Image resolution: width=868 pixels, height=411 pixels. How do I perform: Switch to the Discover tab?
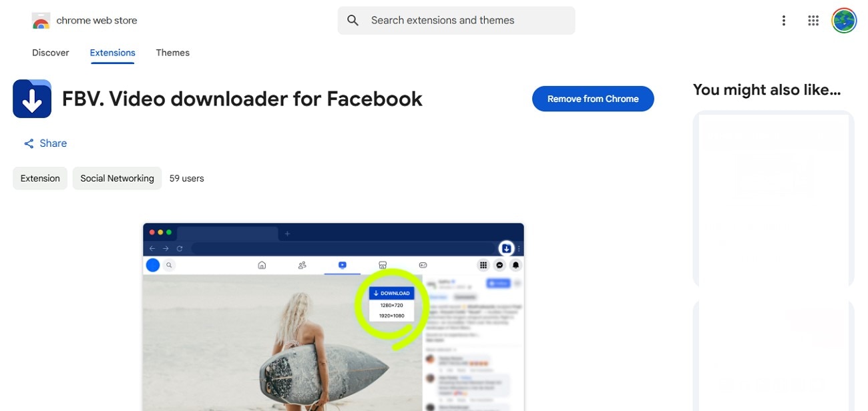[x=51, y=53]
